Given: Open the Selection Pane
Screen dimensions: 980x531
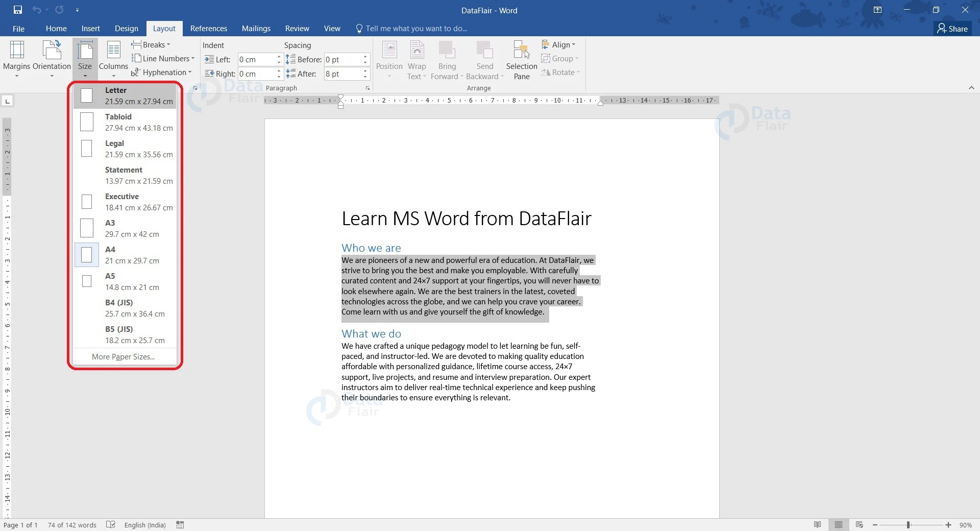Looking at the screenshot, I should point(520,59).
